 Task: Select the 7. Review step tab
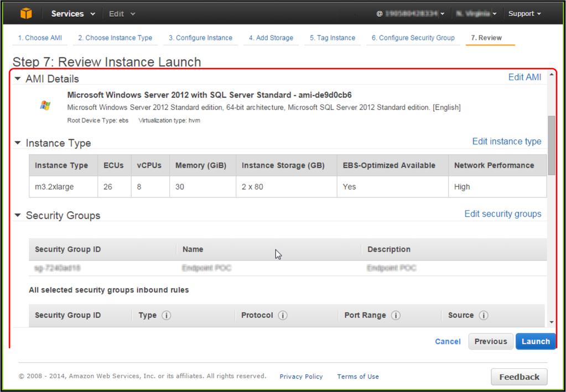pyautogui.click(x=486, y=38)
